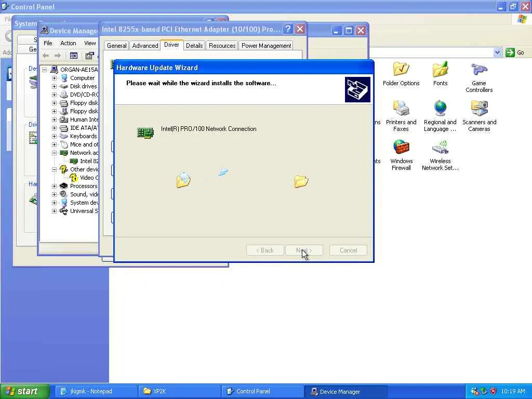Click the DVD/CD-ROM drives device icon

pos(64,95)
